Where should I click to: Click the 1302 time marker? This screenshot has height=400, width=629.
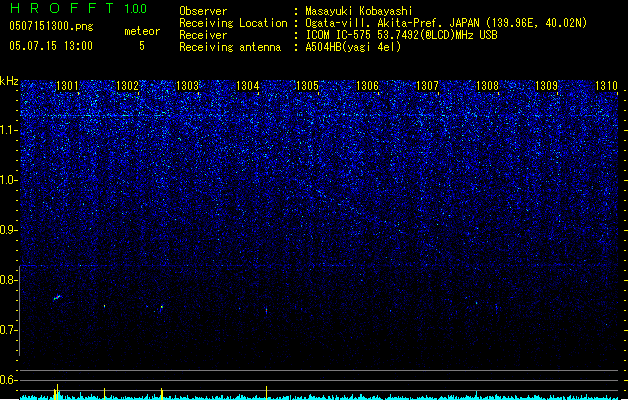127,86
